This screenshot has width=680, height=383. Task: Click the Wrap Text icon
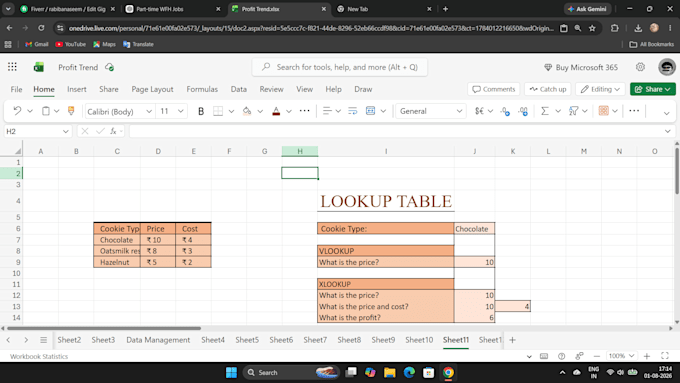(x=353, y=111)
